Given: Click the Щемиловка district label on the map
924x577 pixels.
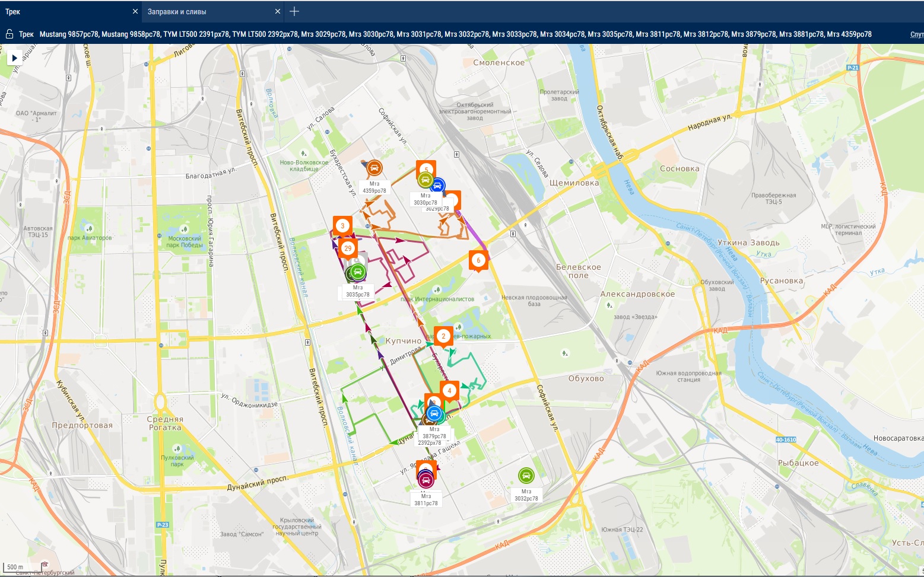Looking at the screenshot, I should (x=574, y=183).
